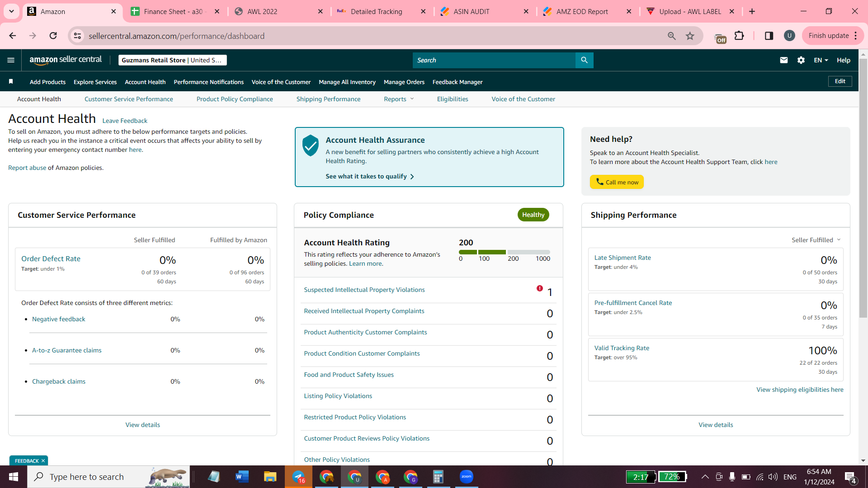Click the extension icon labeled Off
This screenshot has width=868, height=488.
click(720, 37)
